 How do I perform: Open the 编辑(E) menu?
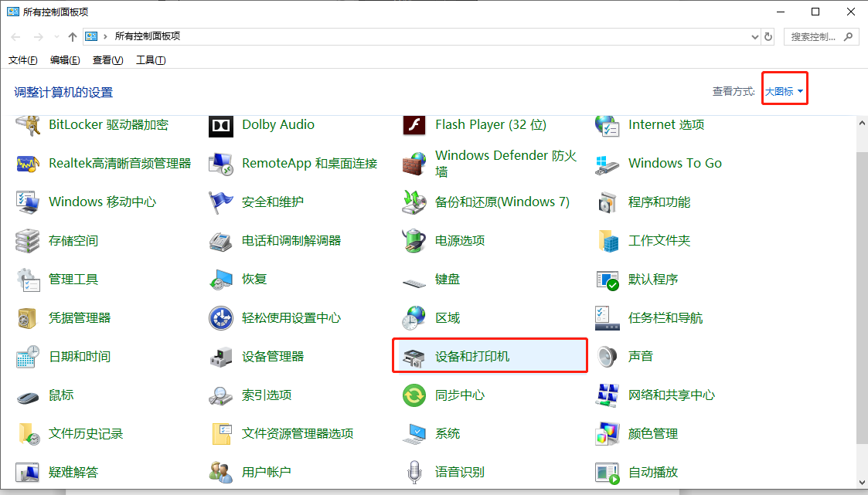pyautogui.click(x=65, y=60)
